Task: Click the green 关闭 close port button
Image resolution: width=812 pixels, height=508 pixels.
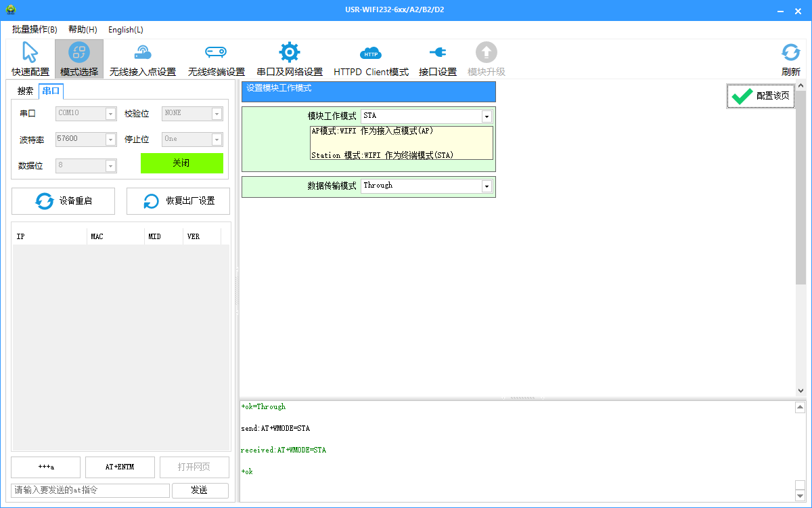Action: coord(181,163)
